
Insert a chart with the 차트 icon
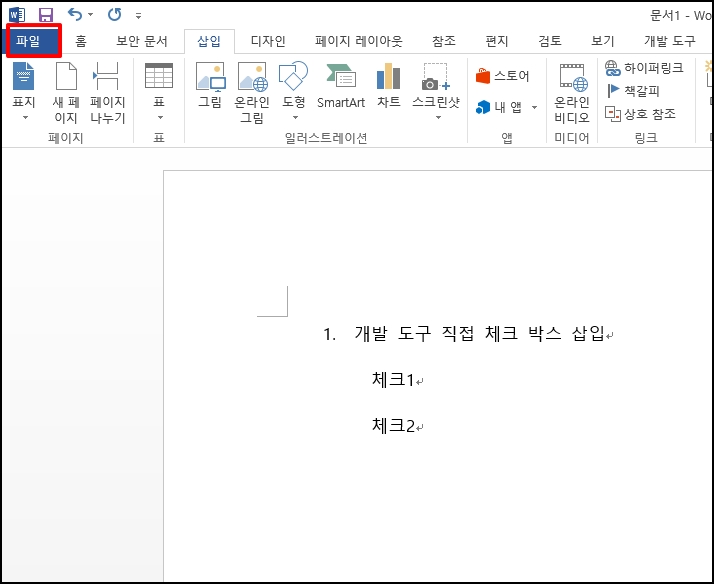[x=388, y=86]
